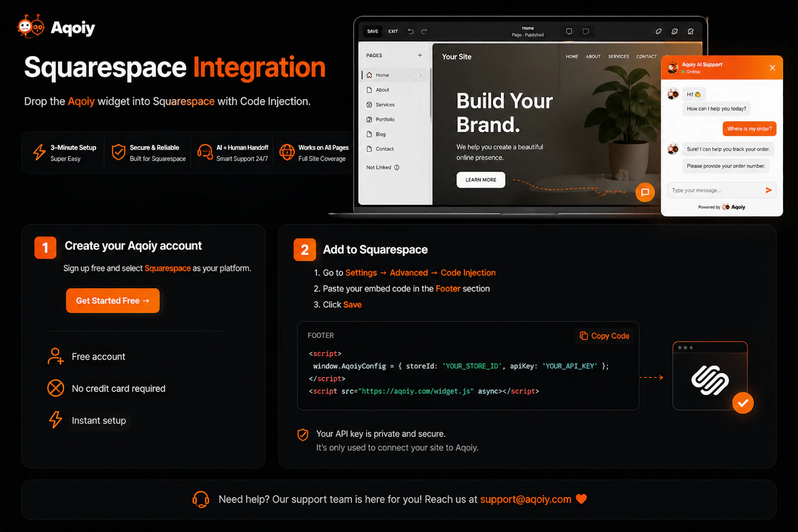The height and width of the screenshot is (532, 798).
Task: Open the orange chat bubble launcher
Action: pos(645,192)
